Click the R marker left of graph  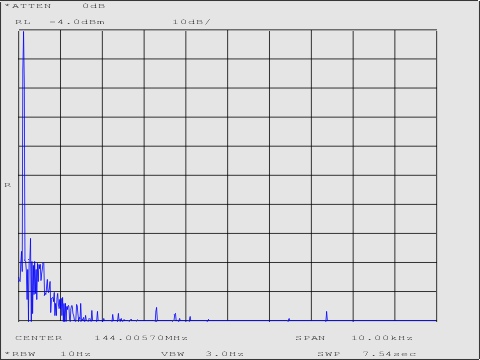tap(8, 185)
